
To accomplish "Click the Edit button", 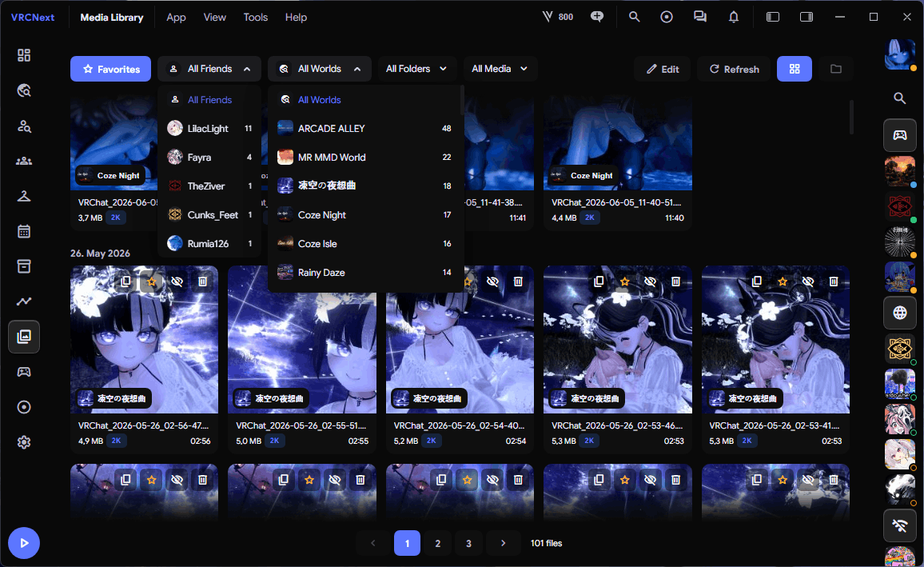I will pyautogui.click(x=663, y=69).
